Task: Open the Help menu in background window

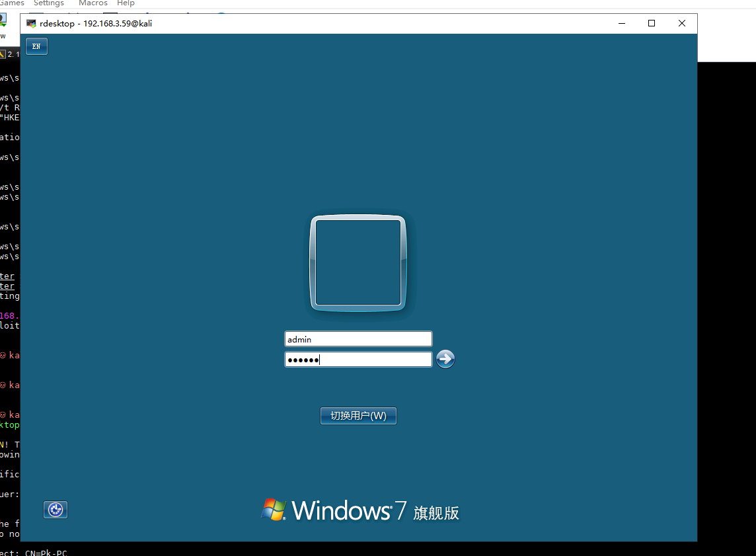Action: tap(126, 3)
